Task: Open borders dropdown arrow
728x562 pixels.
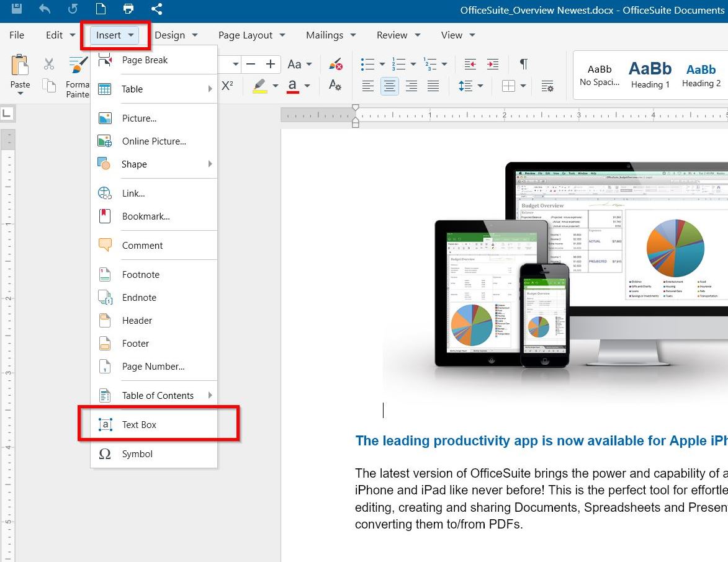Action: (523, 86)
